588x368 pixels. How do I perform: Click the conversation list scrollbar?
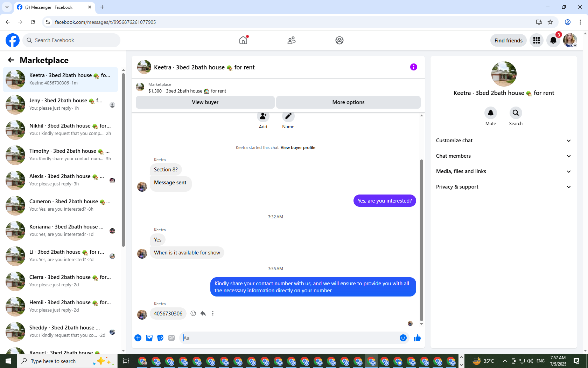[123, 159]
